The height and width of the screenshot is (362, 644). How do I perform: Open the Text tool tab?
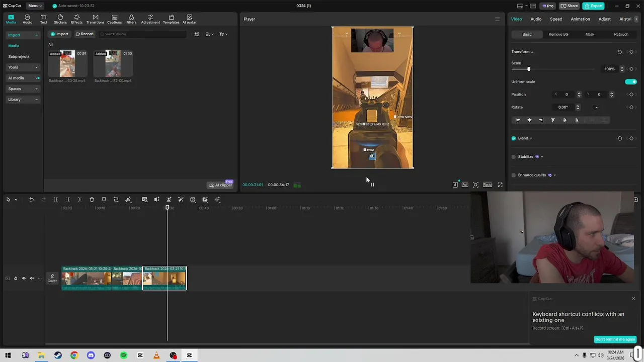[44, 19]
